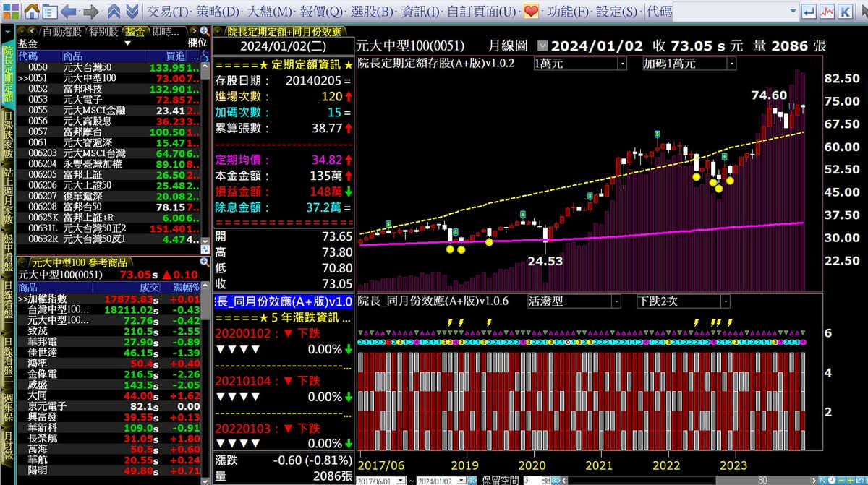The image size is (868, 485).
Task: Toggle the checkbox next to the 2024/01/02 date
Action: pyautogui.click(x=543, y=46)
